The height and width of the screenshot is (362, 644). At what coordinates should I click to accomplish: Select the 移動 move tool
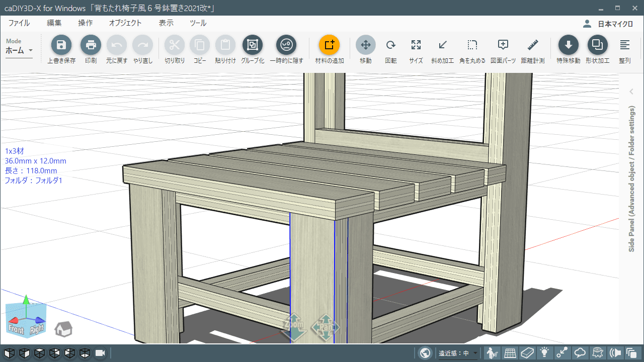(x=365, y=49)
